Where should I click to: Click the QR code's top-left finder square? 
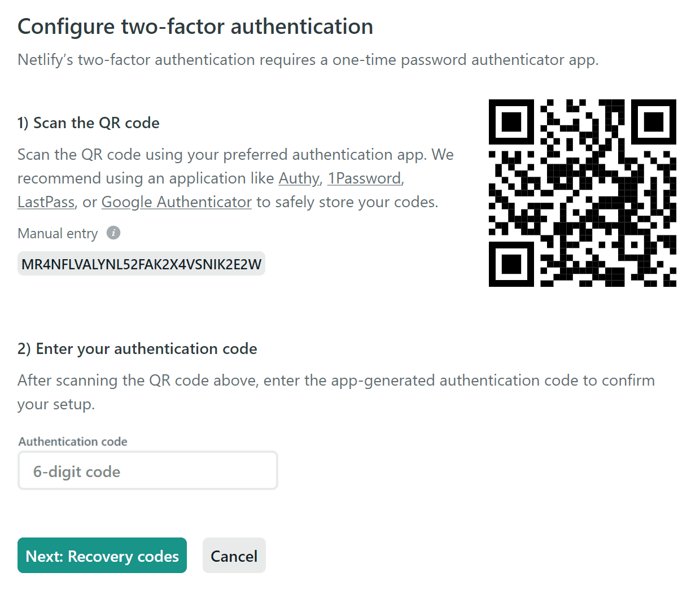[511, 121]
